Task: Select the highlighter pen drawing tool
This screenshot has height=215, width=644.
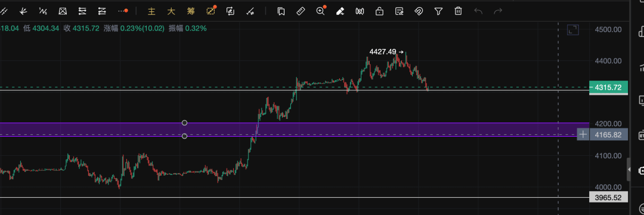Action: [x=340, y=11]
